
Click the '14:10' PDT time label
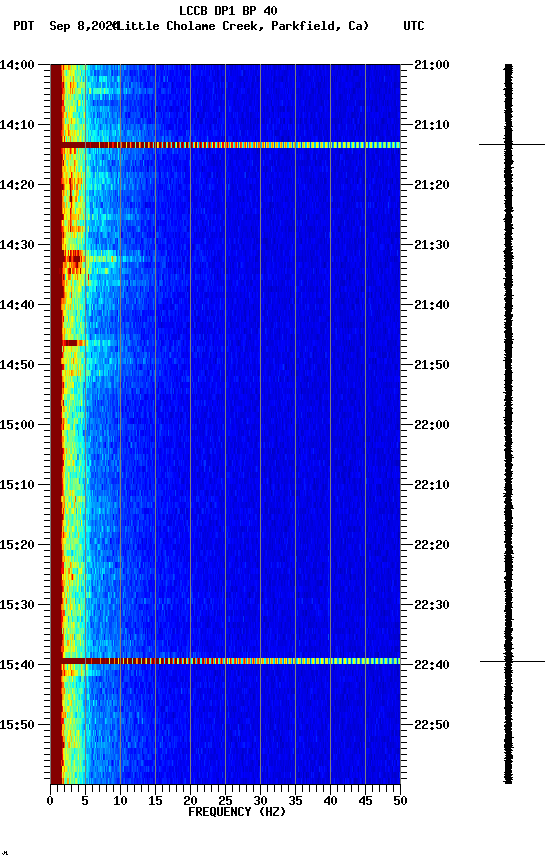click(17, 125)
